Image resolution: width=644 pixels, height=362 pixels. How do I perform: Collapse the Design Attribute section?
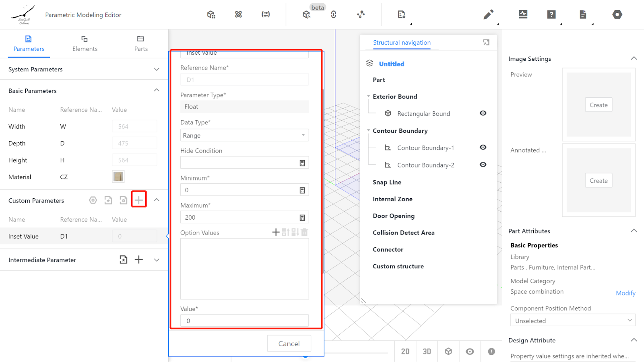pos(634,340)
